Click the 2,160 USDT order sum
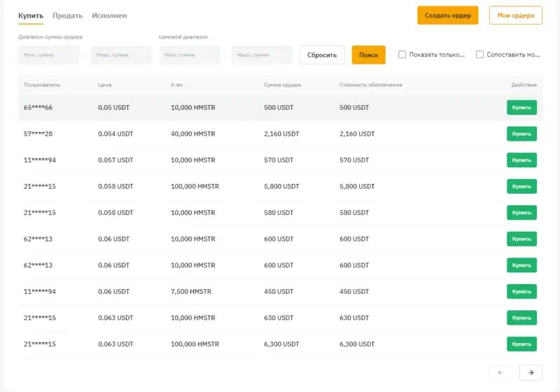Image resolution: width=560 pixels, height=392 pixels. pos(281,134)
